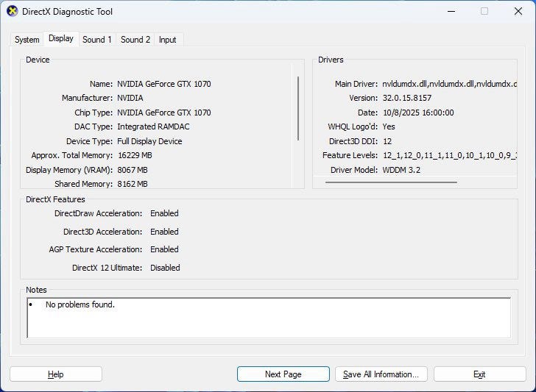This screenshot has height=392, width=536.
Task: Select the Display tab
Action: 61,39
